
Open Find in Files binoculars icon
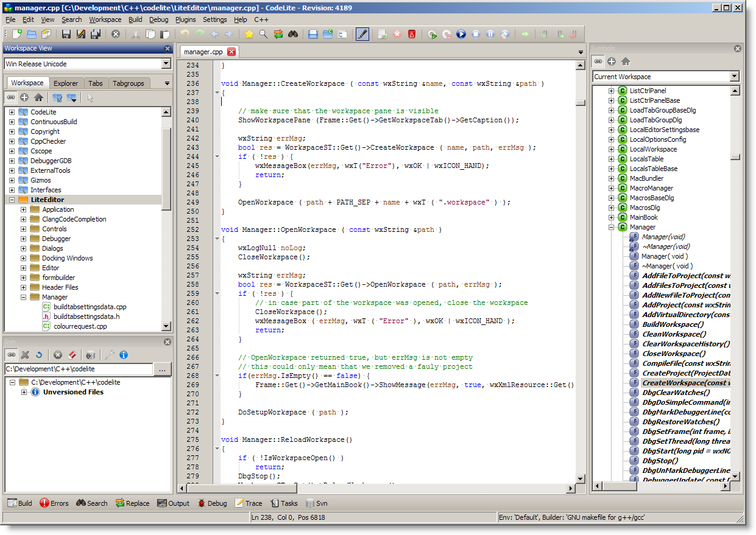tap(293, 34)
